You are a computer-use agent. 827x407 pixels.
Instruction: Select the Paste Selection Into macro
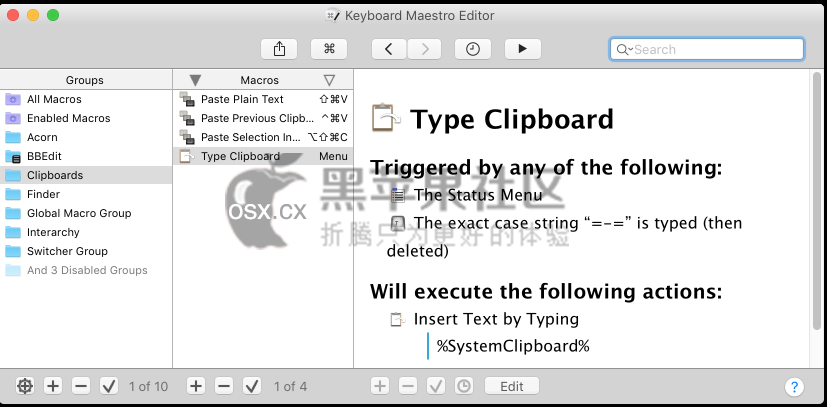tap(263, 137)
